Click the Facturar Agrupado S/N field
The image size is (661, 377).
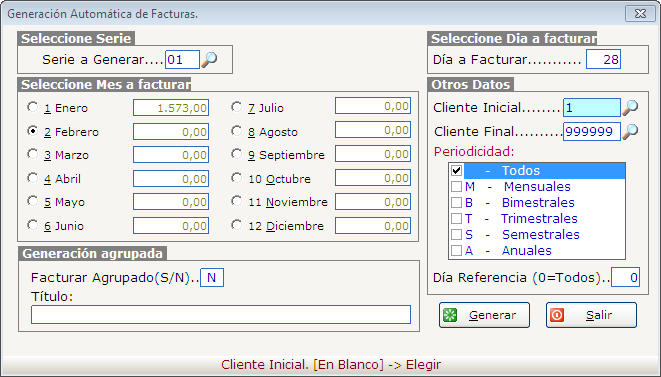tap(212, 277)
